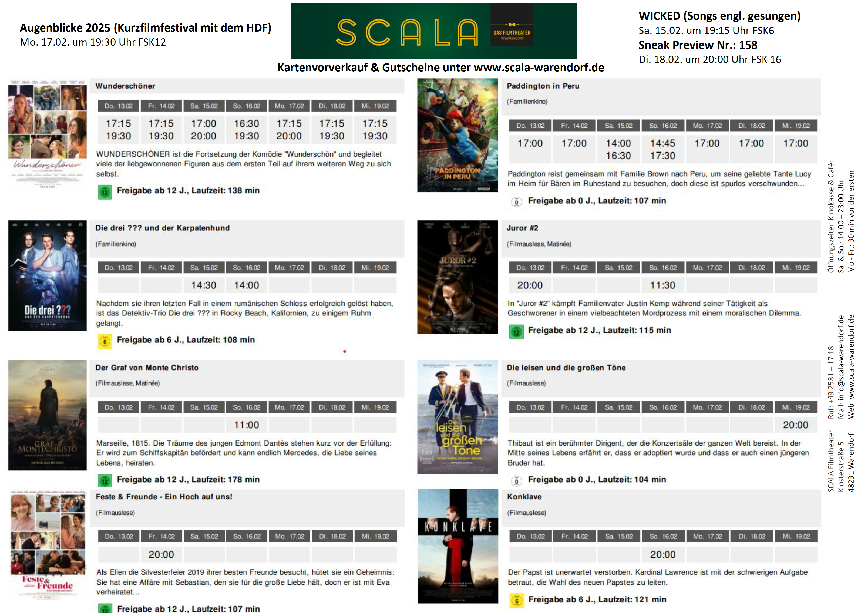Select the 'Öffnungszeiten Kinokasse & Café:' sidebar text
Image resolution: width=868 pixels, height=613 pixels.
coord(831,217)
